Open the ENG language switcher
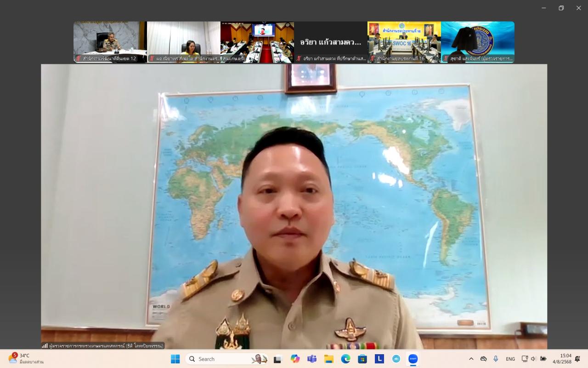The height and width of the screenshot is (368, 588). coord(510,359)
